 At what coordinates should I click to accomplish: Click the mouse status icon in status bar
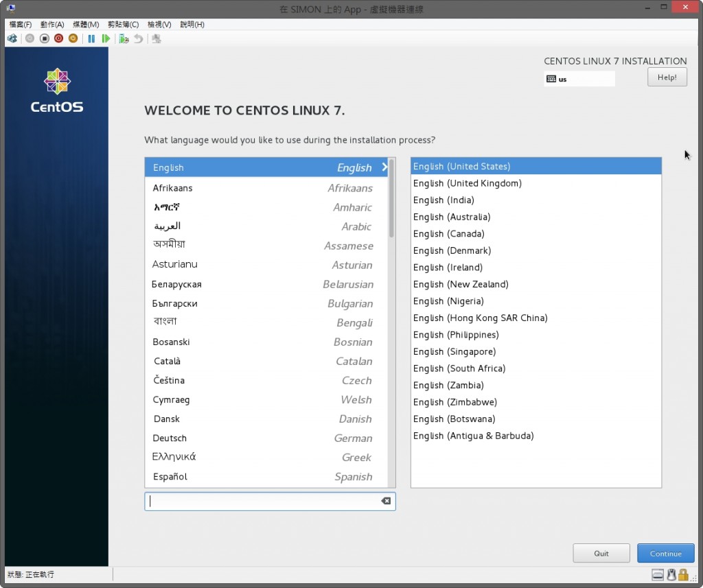pyautogui.click(x=671, y=574)
